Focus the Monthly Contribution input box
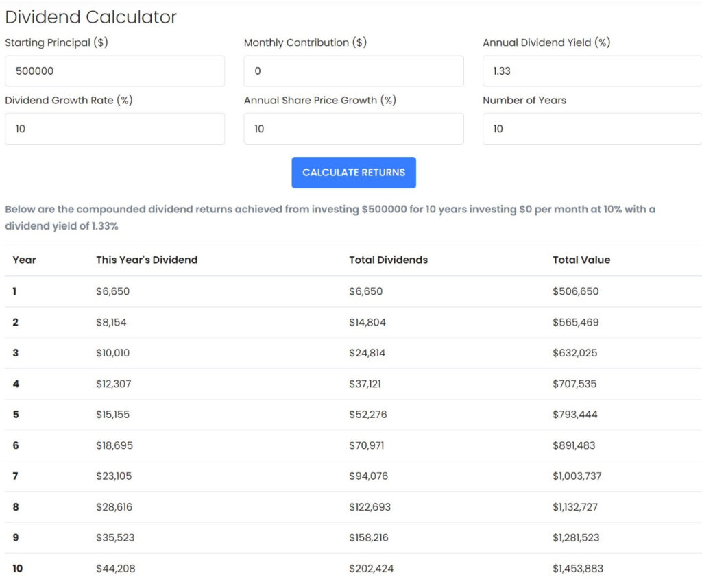Viewport: 702px width, 588px height. coord(354,71)
